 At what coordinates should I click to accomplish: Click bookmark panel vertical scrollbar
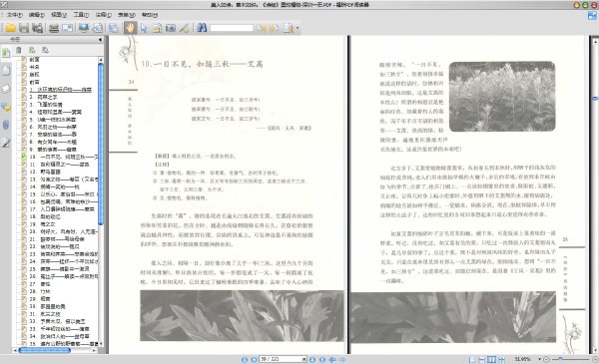pyautogui.click(x=101, y=145)
